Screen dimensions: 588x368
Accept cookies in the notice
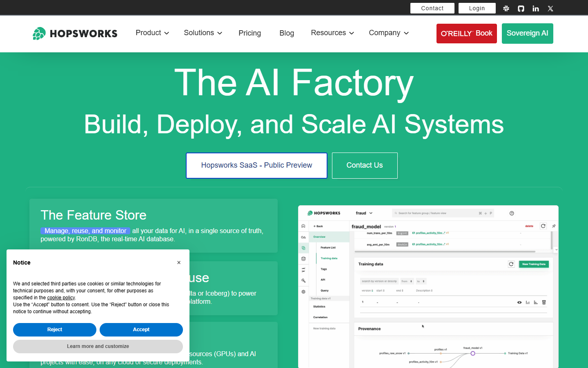click(141, 330)
